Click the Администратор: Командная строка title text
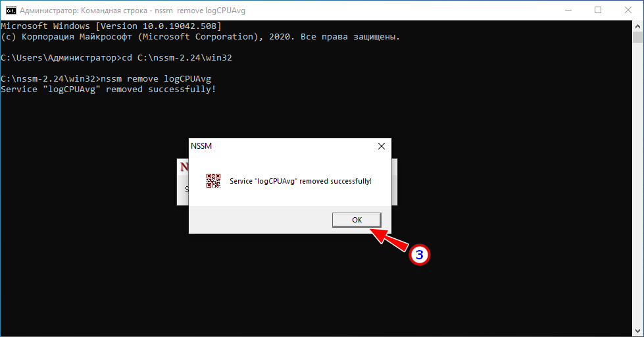Screen dimensions: 644x337 click(x=84, y=11)
